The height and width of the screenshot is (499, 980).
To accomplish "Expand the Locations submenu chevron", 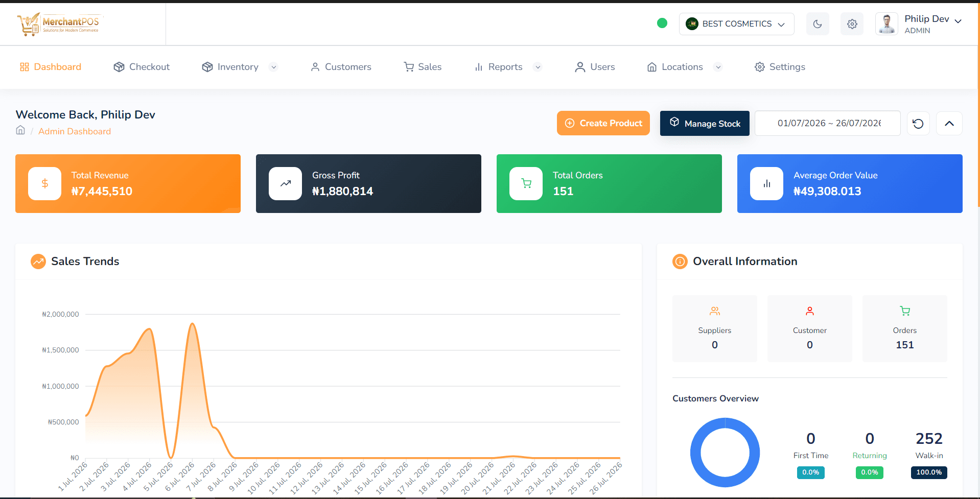I will (x=718, y=67).
